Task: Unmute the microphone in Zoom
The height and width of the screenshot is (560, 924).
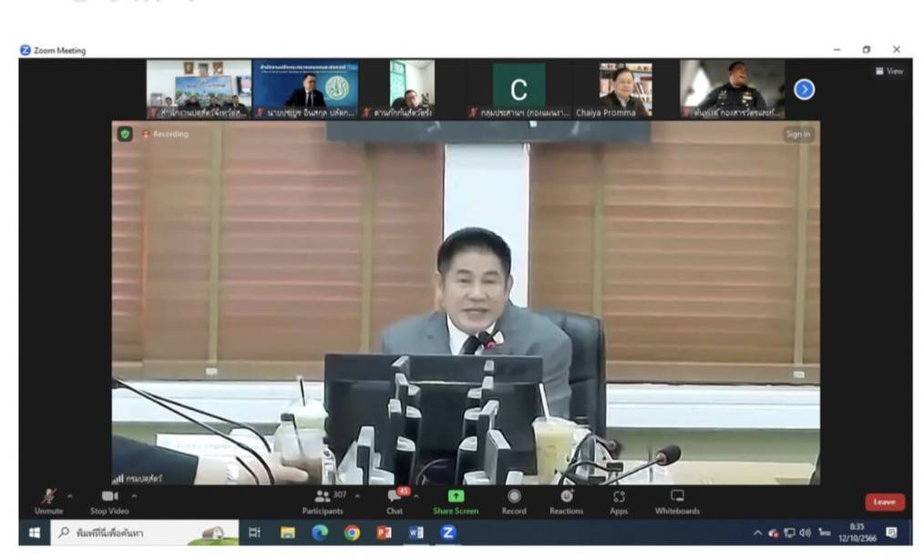Action: (x=48, y=501)
